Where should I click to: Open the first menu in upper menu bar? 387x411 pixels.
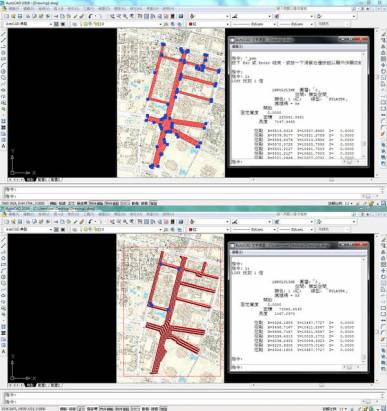pos(15,9)
